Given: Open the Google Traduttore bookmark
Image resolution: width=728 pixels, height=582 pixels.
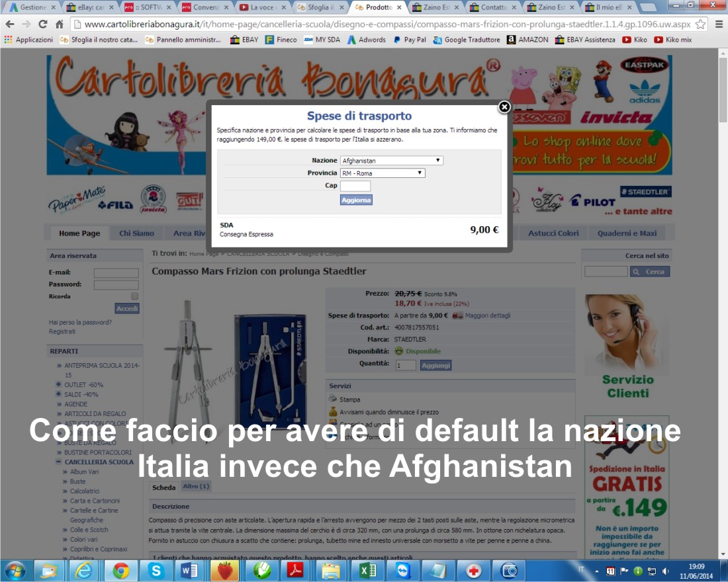Looking at the screenshot, I should pyautogui.click(x=467, y=40).
